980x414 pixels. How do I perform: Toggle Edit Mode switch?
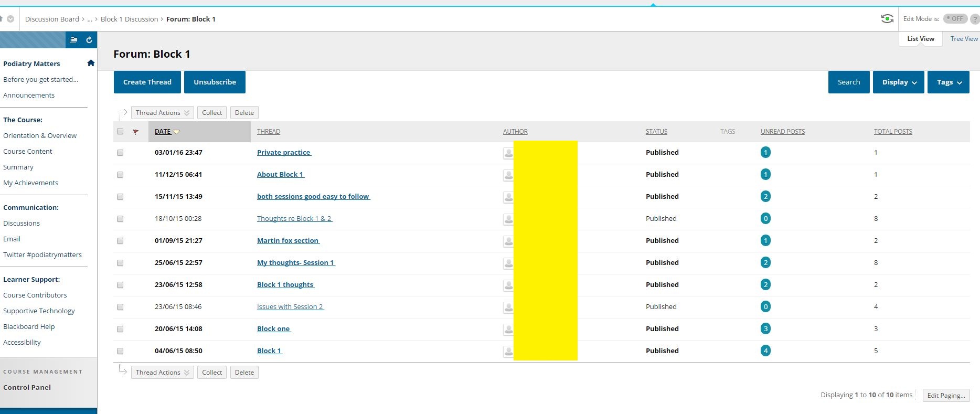click(x=955, y=19)
